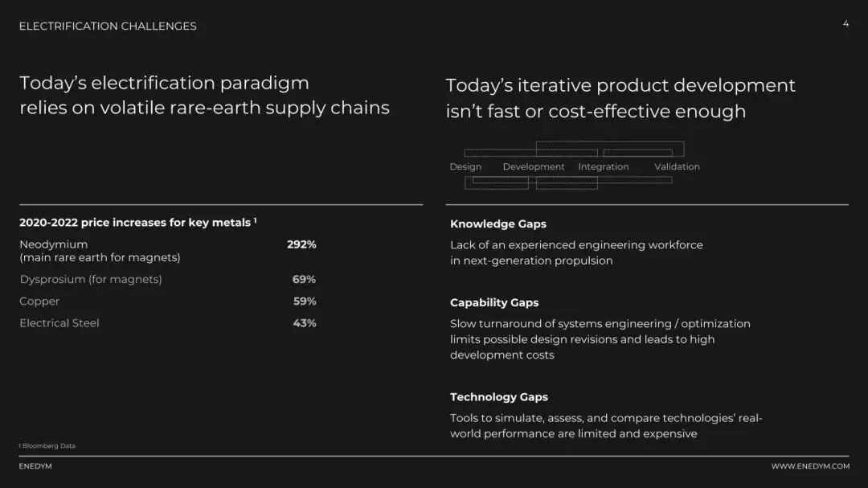Click the ENEDYM footer brand text
Image resolution: width=868 pixels, height=488 pixels.
coord(35,466)
